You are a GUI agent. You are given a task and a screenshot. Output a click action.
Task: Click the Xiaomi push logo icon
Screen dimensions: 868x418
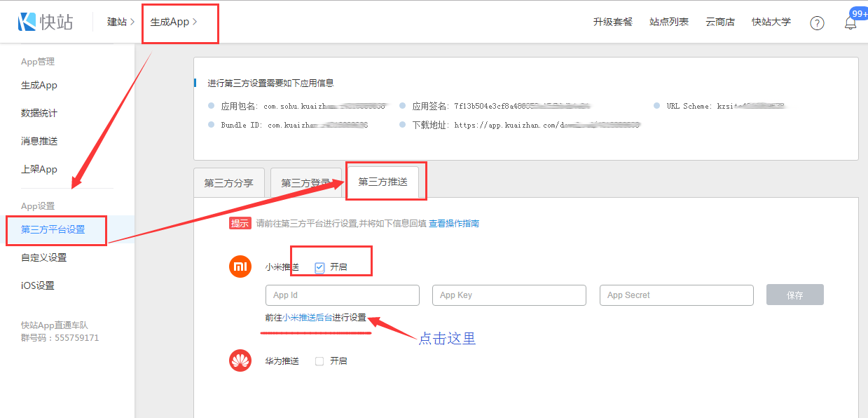click(240, 267)
